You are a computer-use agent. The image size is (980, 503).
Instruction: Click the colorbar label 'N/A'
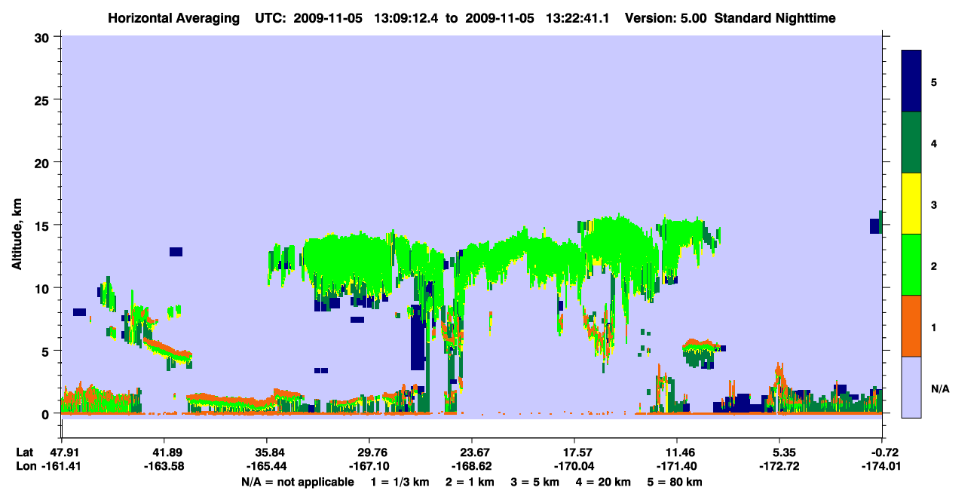coord(939,388)
